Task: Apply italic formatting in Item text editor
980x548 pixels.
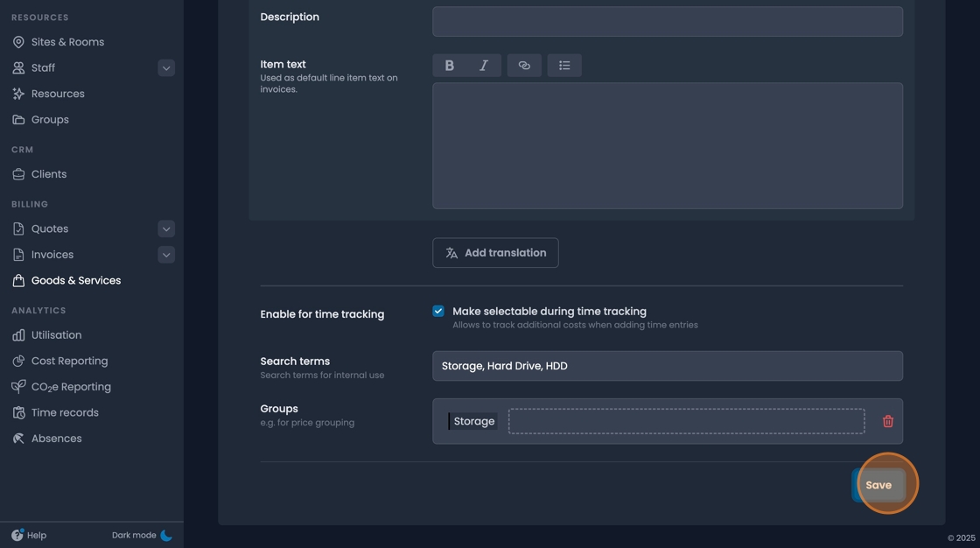Action: [x=482, y=65]
